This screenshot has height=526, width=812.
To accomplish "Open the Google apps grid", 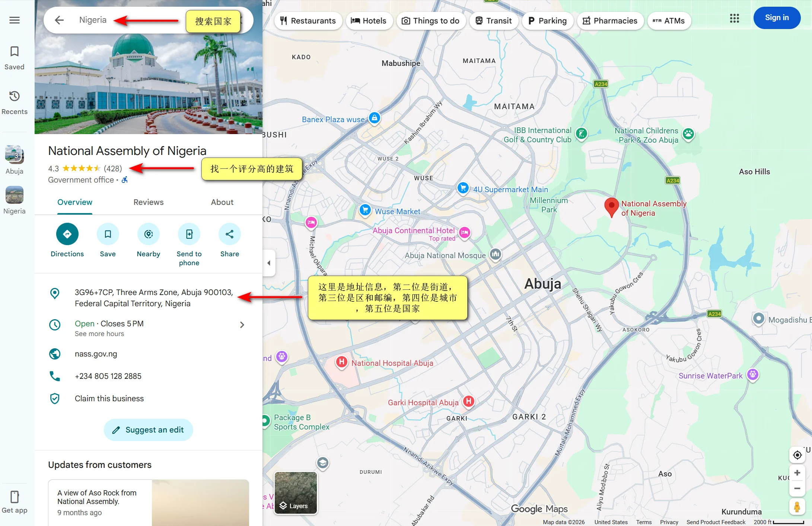I will click(x=735, y=18).
